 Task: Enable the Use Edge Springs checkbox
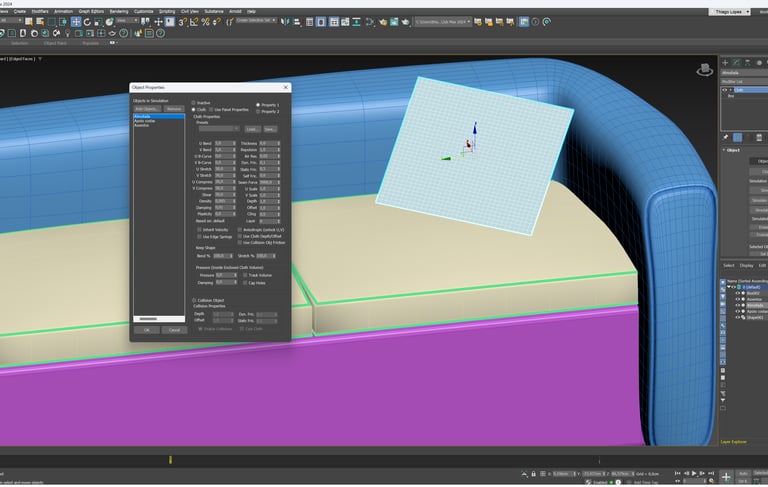(199, 236)
